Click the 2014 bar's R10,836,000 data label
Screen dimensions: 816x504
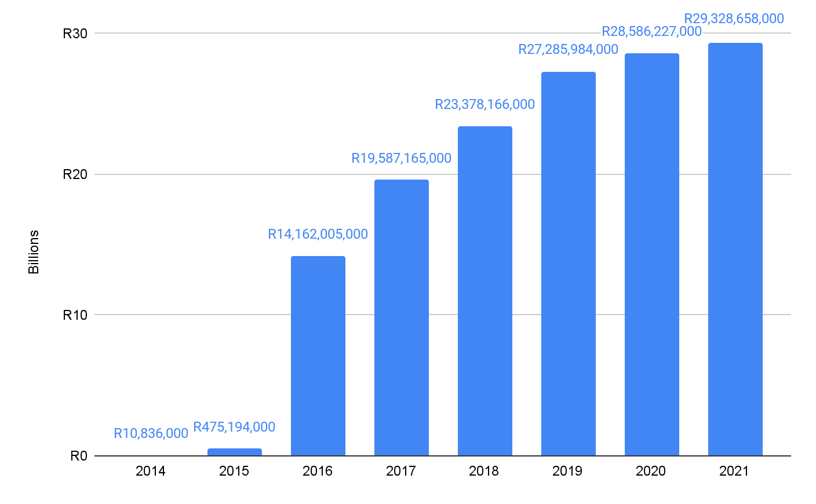click(x=151, y=433)
